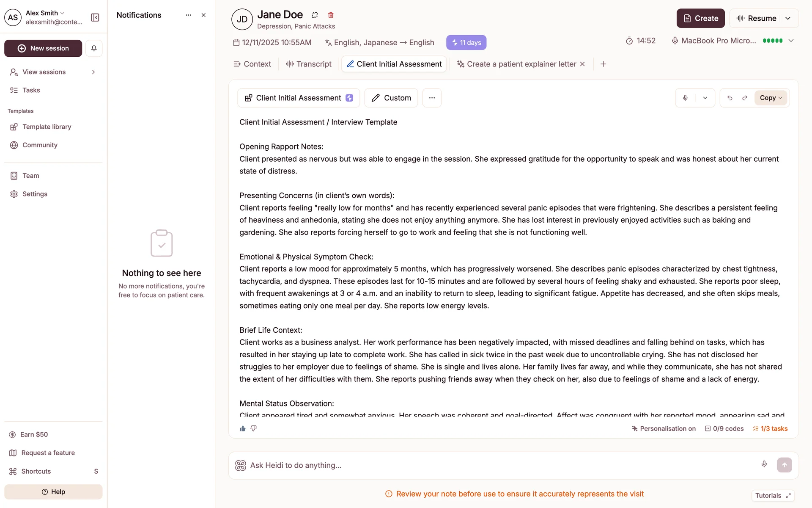This screenshot has height=508, width=812.
Task: Start a New session
Action: click(43, 48)
